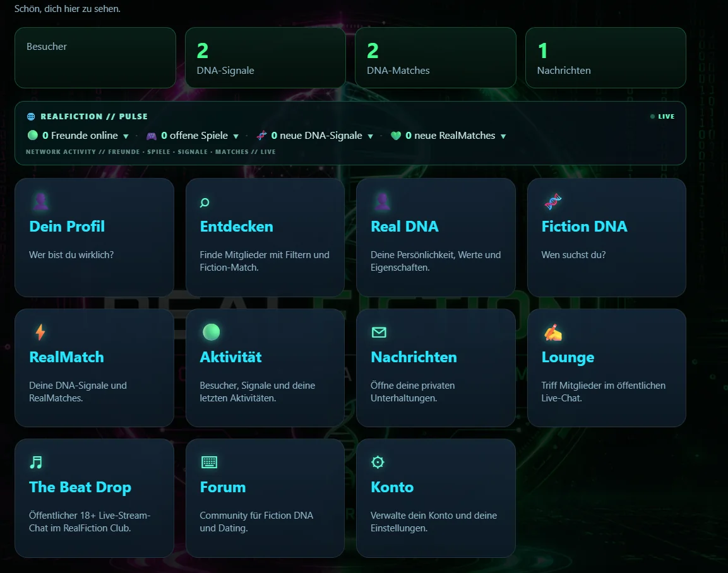Click the text 'Wen suchst du?'
This screenshot has width=728, height=573.
point(573,255)
